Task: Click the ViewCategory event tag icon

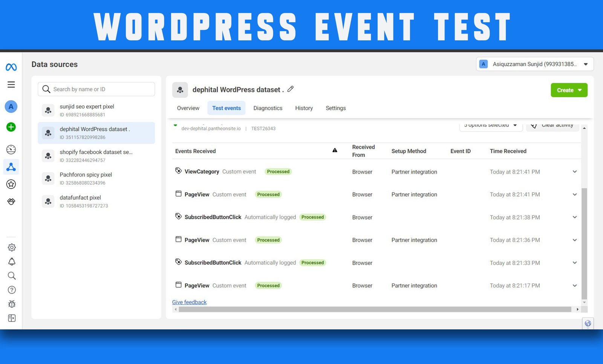Action: (x=178, y=171)
